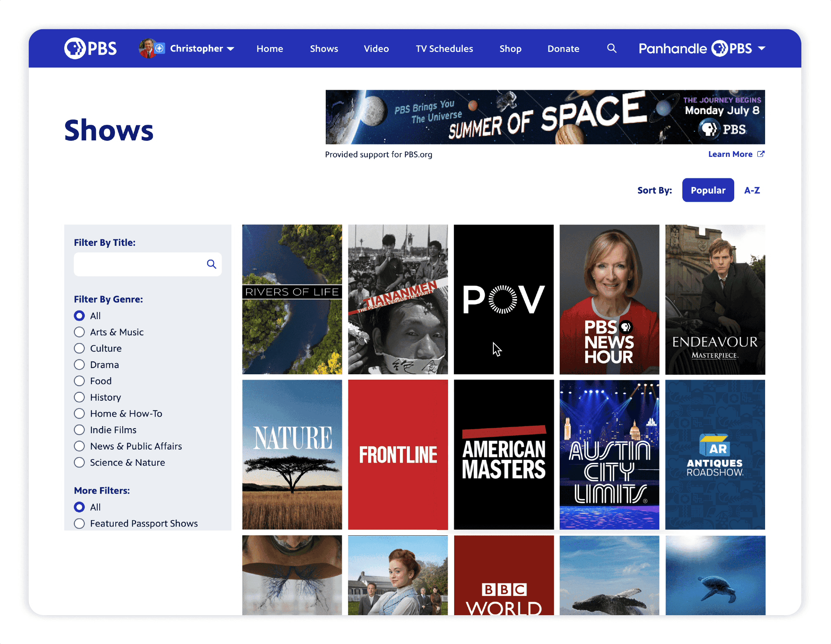Click the Learn More link
Image resolution: width=831 pixels, height=644 pixels.
point(730,154)
